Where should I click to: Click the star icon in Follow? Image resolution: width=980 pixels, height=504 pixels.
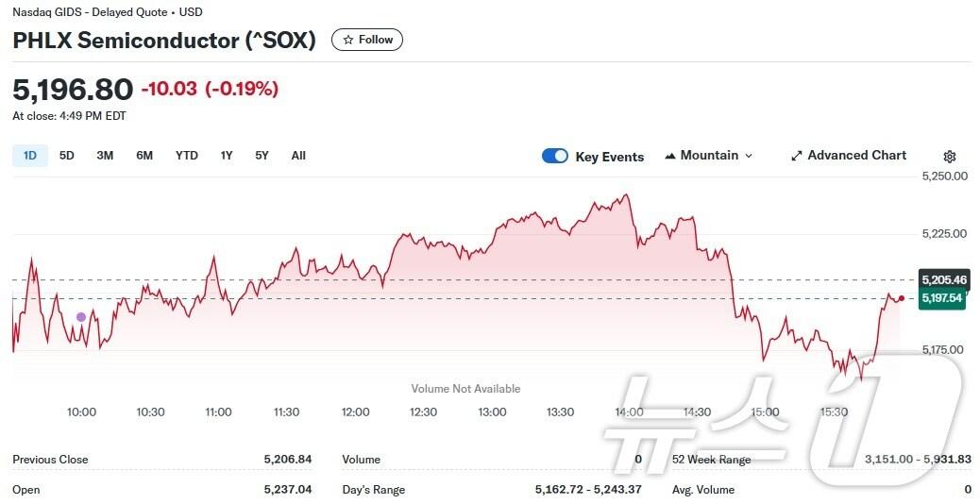coord(348,40)
